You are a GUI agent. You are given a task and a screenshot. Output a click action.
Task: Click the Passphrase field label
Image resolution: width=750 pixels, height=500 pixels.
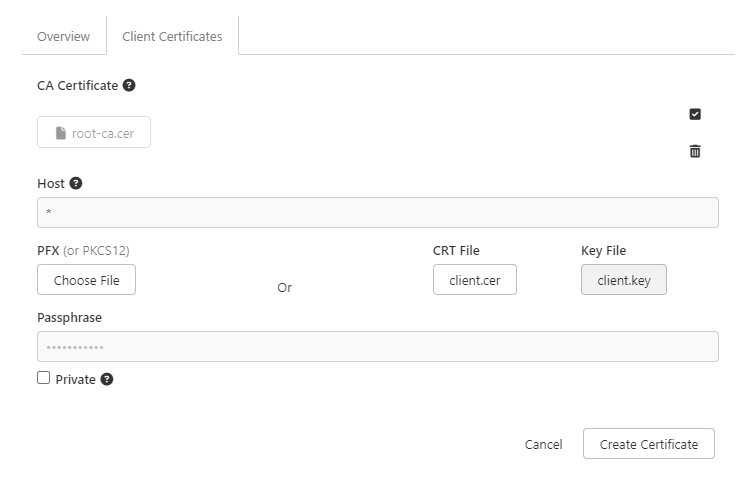[x=69, y=317]
